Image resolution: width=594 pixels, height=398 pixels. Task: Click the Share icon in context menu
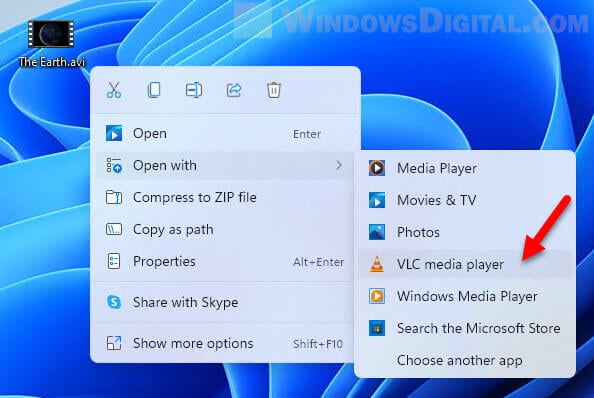click(x=234, y=90)
